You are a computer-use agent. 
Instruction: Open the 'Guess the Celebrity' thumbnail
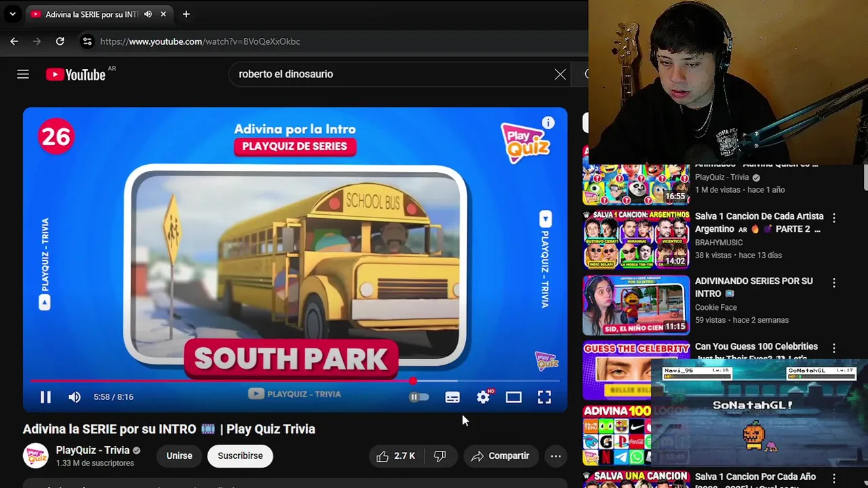point(616,371)
